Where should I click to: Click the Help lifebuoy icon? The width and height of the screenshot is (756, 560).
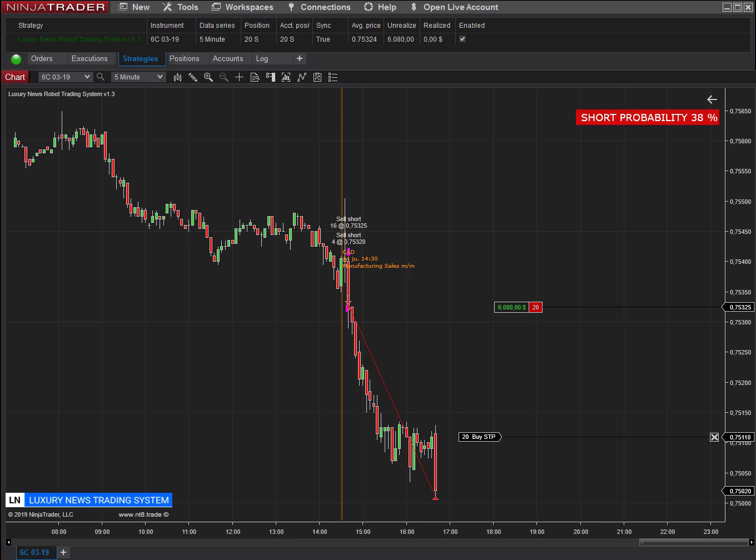pos(369,7)
